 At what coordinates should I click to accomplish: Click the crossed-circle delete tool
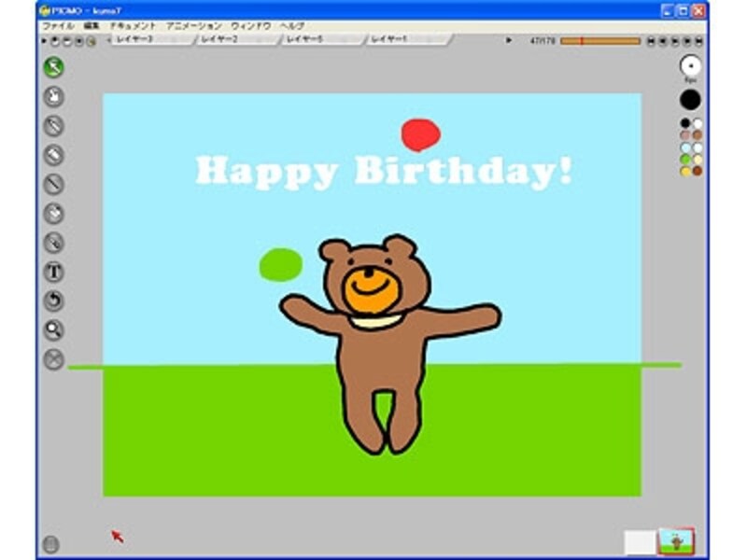click(54, 359)
